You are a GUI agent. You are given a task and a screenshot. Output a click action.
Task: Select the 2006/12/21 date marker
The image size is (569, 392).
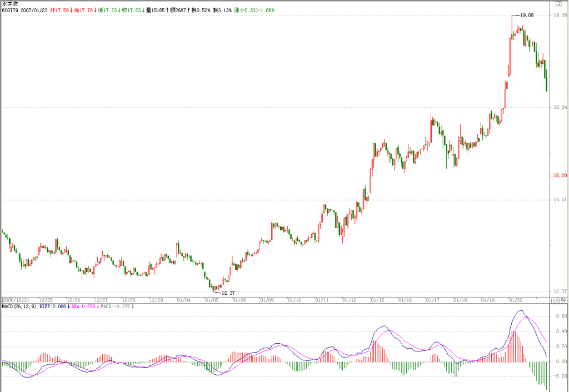[x=16, y=300]
